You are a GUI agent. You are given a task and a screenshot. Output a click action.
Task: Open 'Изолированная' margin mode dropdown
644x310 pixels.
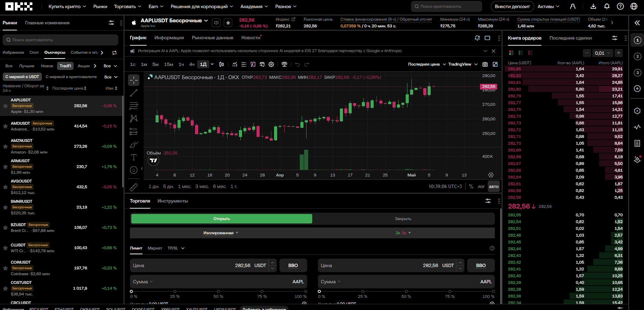click(221, 233)
